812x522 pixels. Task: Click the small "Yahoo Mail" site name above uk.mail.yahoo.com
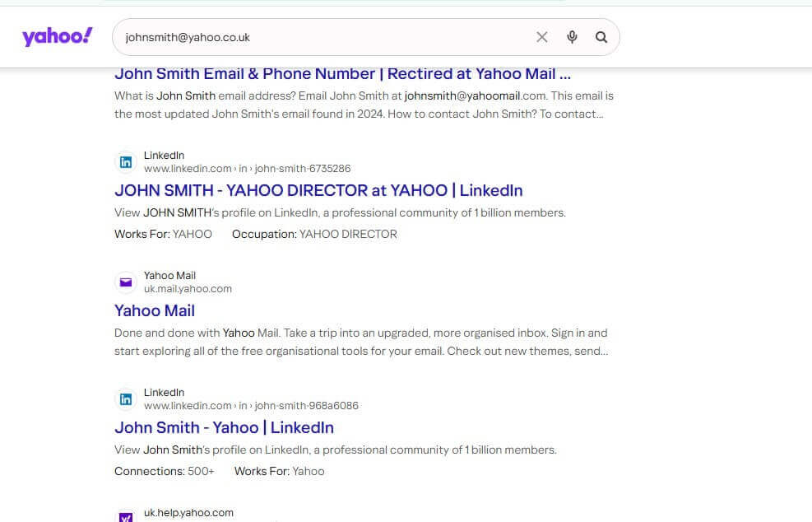pos(169,276)
